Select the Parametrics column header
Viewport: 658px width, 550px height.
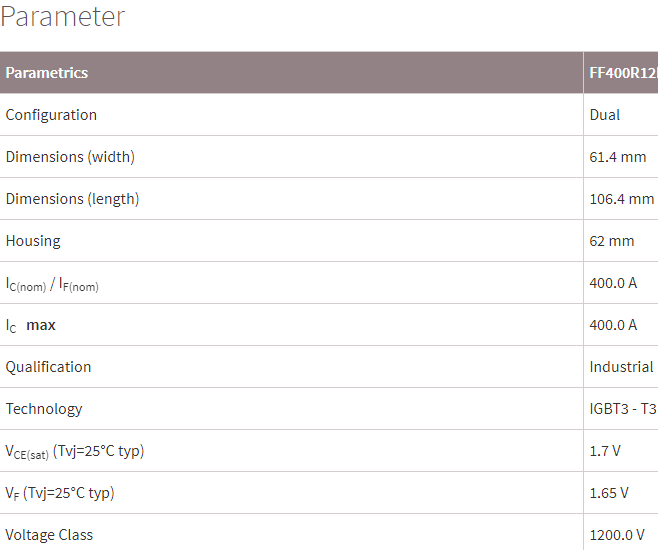click(47, 73)
